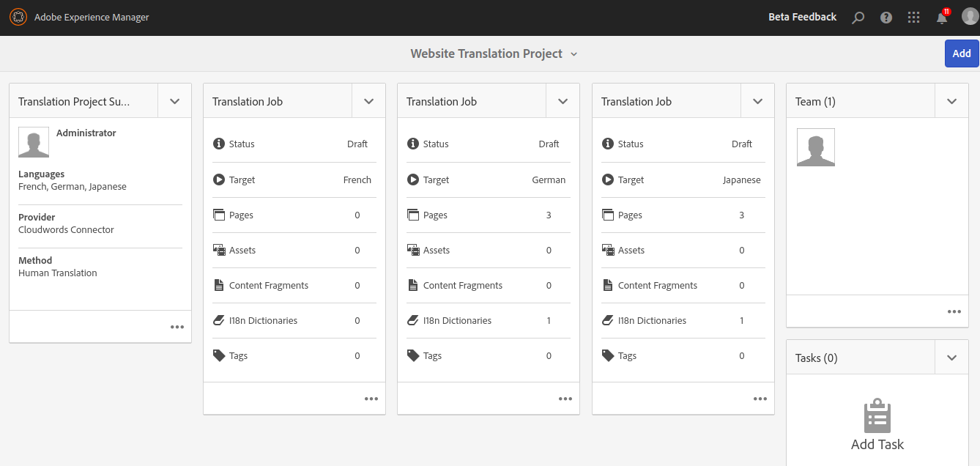Viewport: 980px width, 466px height.
Task: Expand the Japanese Translation Job chevron menu
Action: pos(757,101)
